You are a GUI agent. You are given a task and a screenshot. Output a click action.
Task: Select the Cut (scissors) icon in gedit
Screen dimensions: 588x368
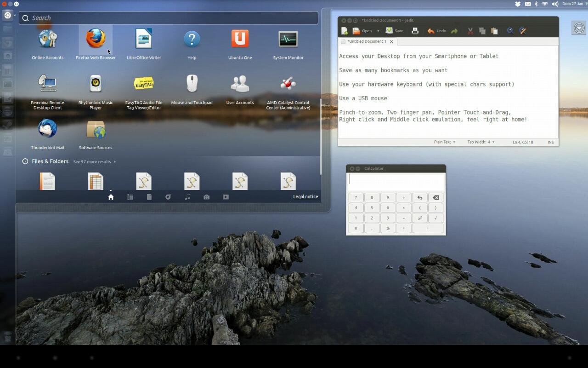470,30
